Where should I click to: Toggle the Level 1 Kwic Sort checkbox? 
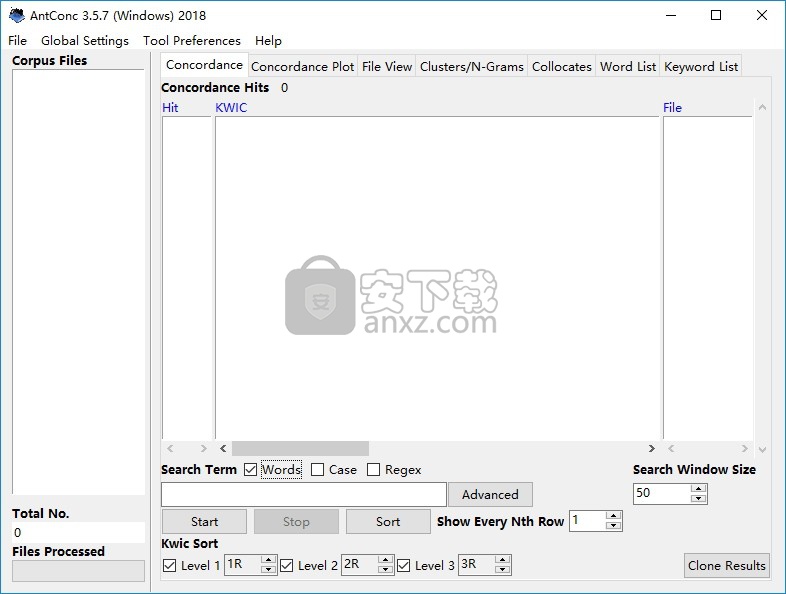click(x=169, y=565)
